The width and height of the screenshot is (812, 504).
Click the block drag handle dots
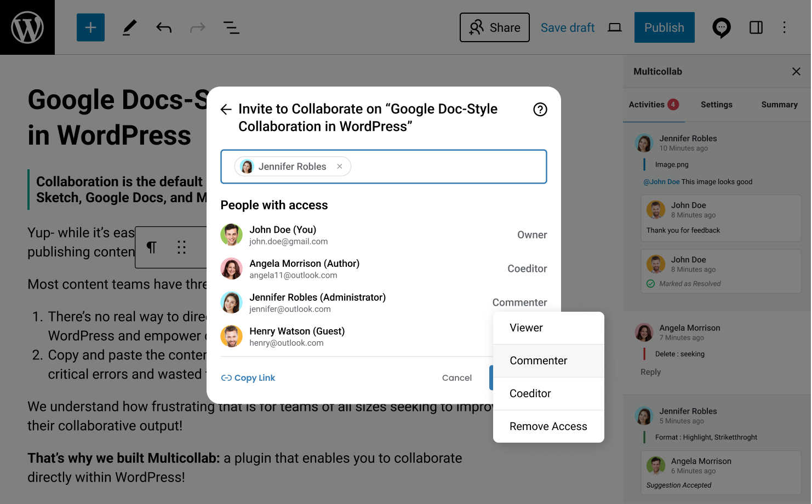182,248
